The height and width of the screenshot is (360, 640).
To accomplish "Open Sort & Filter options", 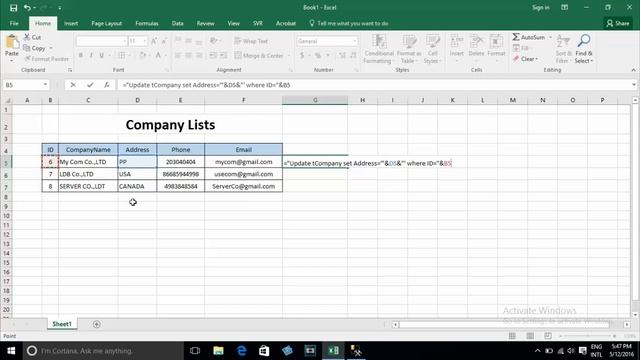I will coord(563,49).
